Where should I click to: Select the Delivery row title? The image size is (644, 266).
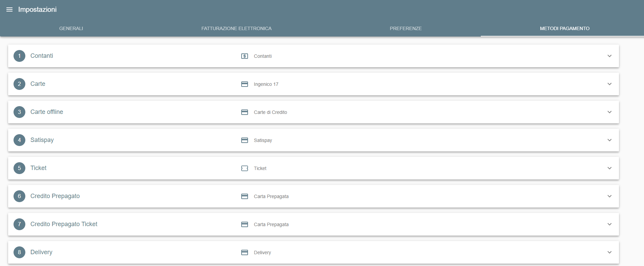(41, 252)
